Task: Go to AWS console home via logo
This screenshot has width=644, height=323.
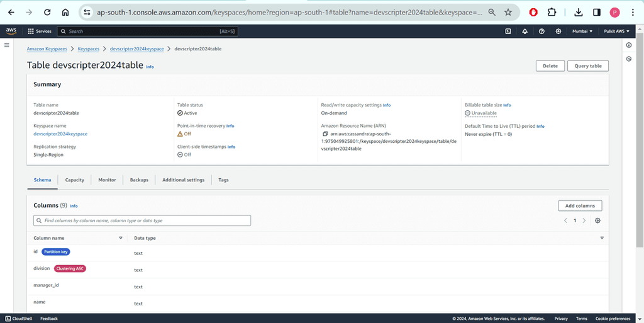Action: [11, 31]
